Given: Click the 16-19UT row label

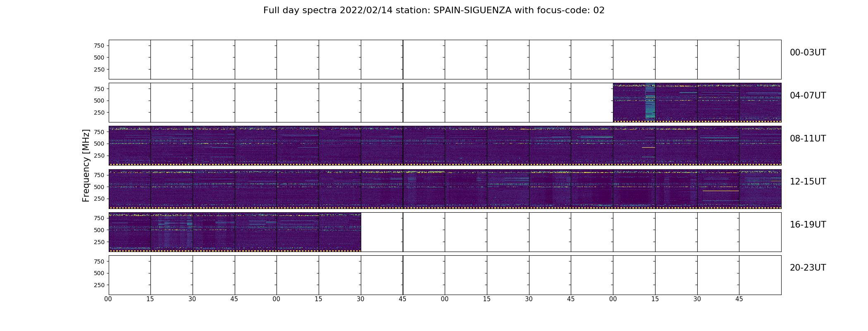Looking at the screenshot, I should tap(808, 225).
